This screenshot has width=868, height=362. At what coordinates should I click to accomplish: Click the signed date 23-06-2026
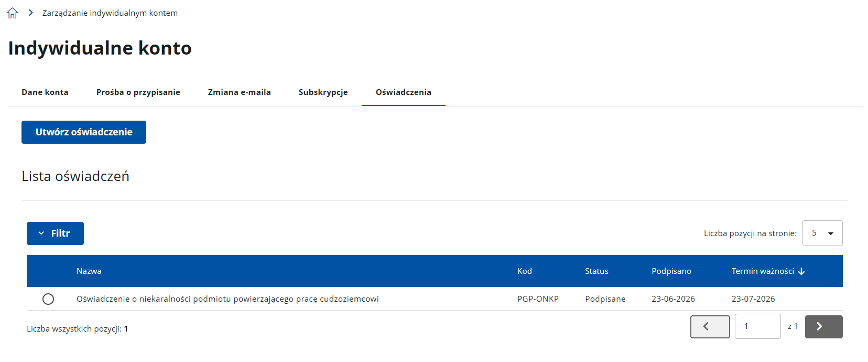point(673,299)
